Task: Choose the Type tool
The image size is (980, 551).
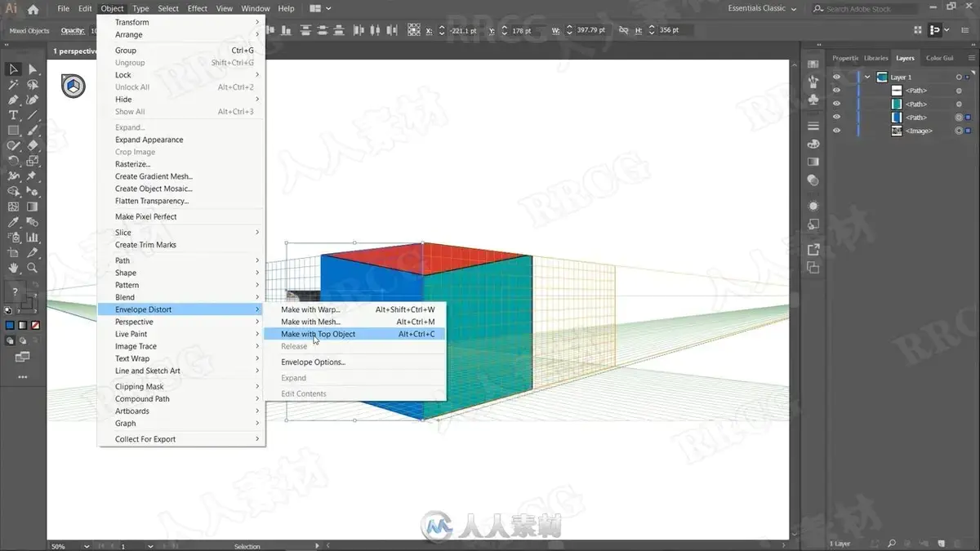Action: [13, 115]
